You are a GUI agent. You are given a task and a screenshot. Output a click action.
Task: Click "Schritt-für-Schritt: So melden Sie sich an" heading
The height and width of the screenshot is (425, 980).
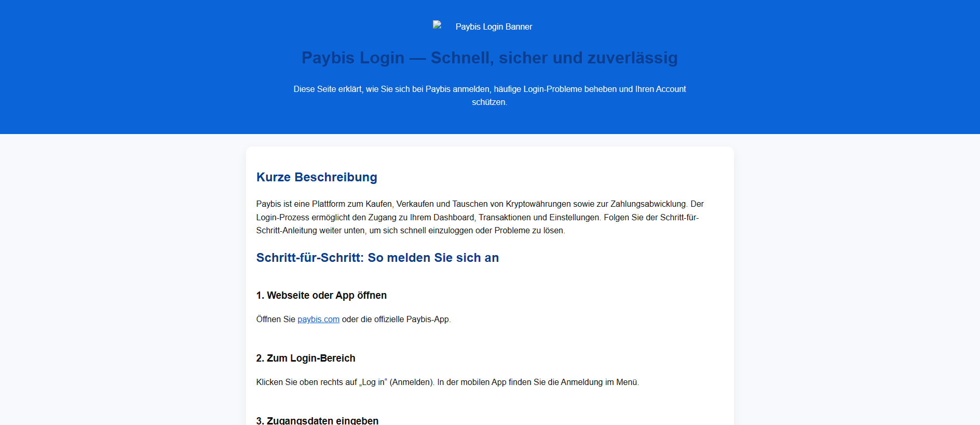point(377,258)
